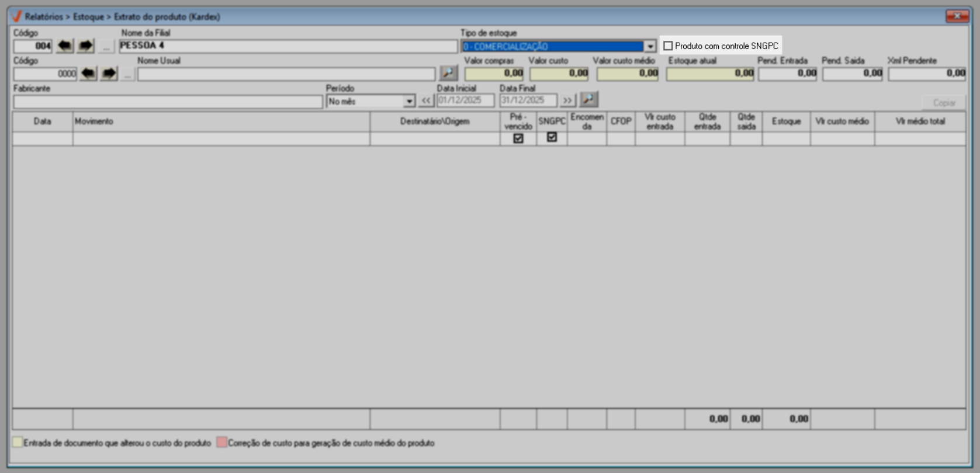Open product lookup ellipsis button
Screen dimensions: 980x473
(x=127, y=74)
